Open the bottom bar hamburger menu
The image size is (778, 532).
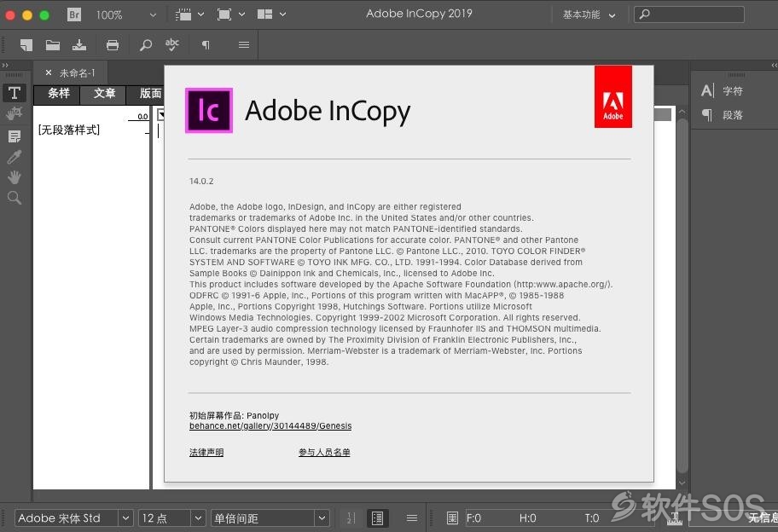click(x=412, y=518)
